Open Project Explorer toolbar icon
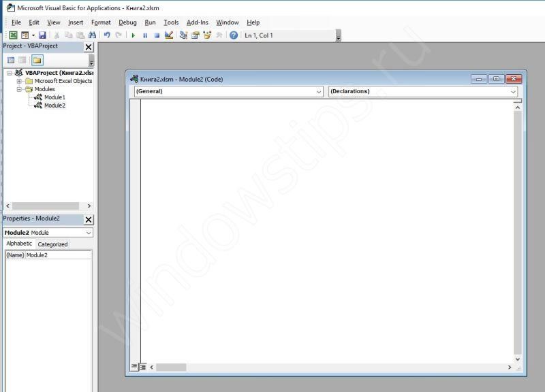Image resolution: width=545 pixels, height=392 pixels. click(183, 35)
